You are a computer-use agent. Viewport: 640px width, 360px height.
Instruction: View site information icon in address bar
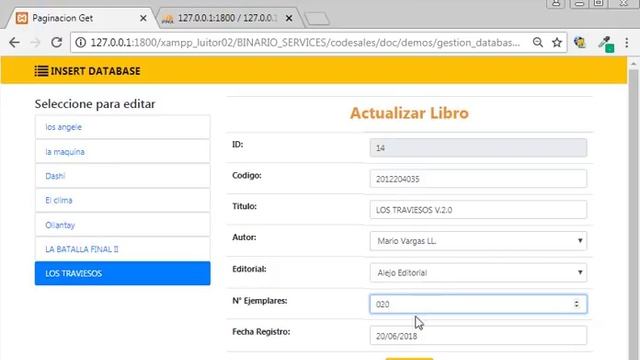81,42
